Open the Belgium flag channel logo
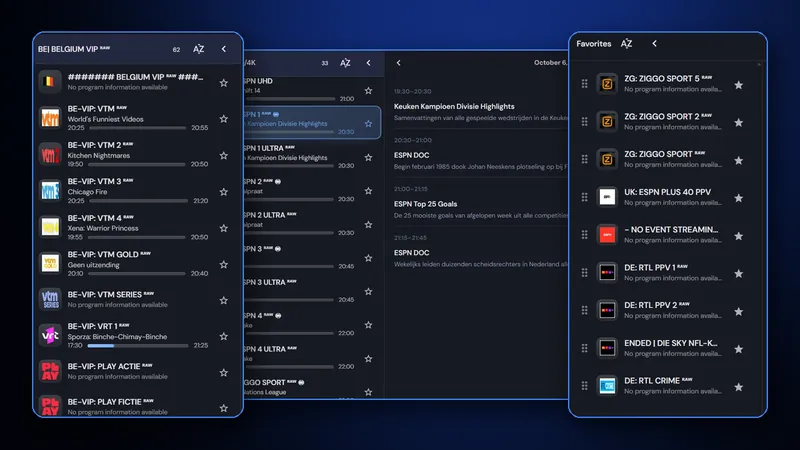Screen dimensions: 800x450 coord(50,82)
